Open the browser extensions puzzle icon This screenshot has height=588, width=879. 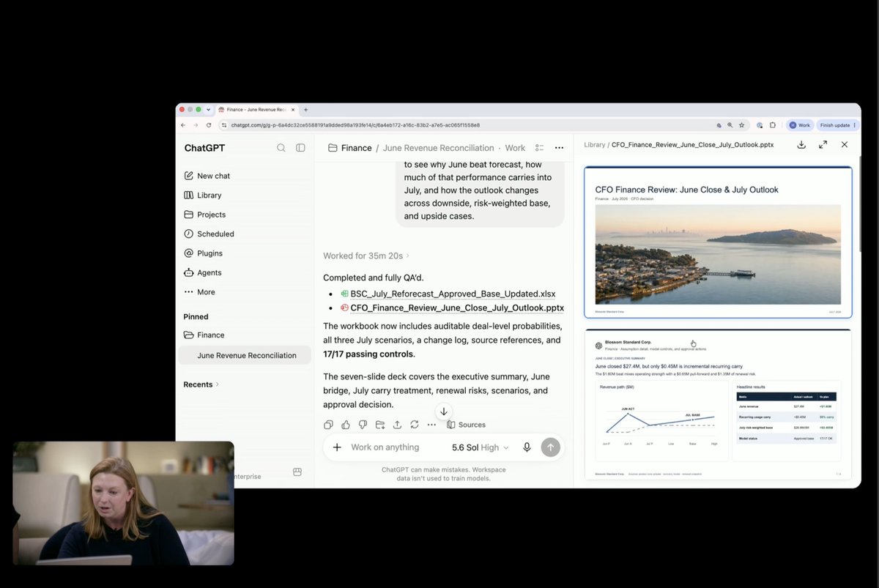tap(772, 125)
